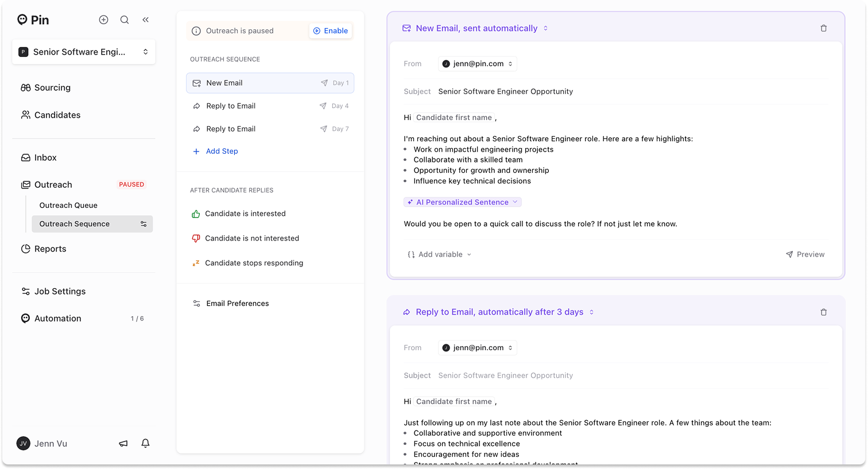Image resolution: width=868 pixels, height=469 pixels.
Task: Click the plus icon in the sidebar header
Action: click(103, 20)
